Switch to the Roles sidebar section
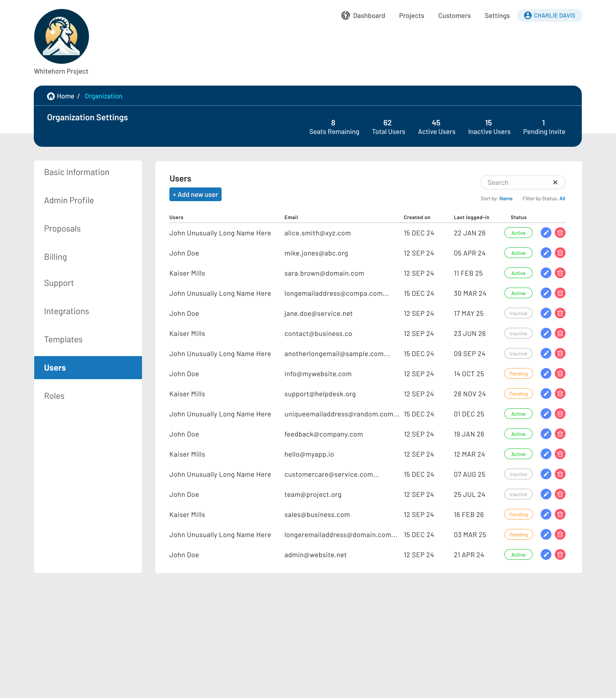Image resolution: width=616 pixels, height=698 pixels. [54, 396]
